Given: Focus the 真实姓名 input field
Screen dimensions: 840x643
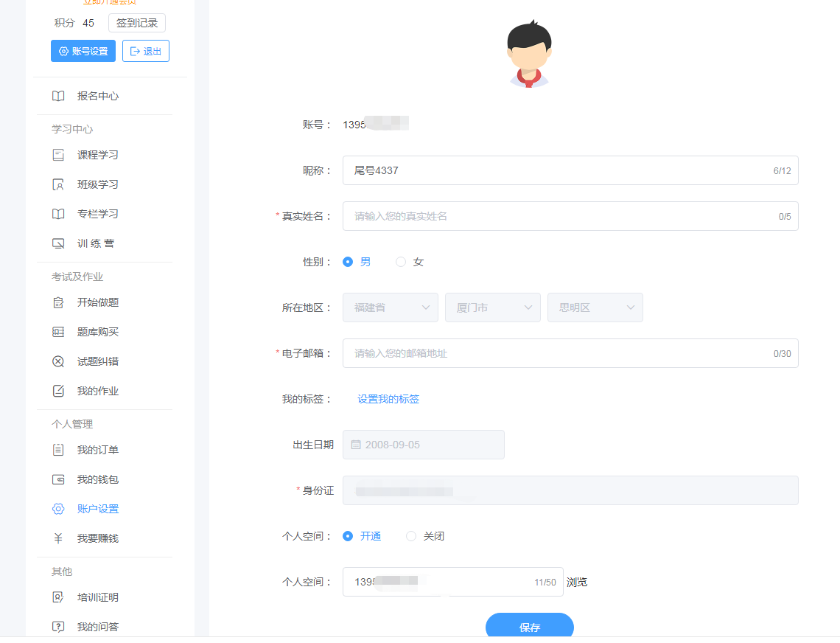Looking at the screenshot, I should (x=570, y=216).
